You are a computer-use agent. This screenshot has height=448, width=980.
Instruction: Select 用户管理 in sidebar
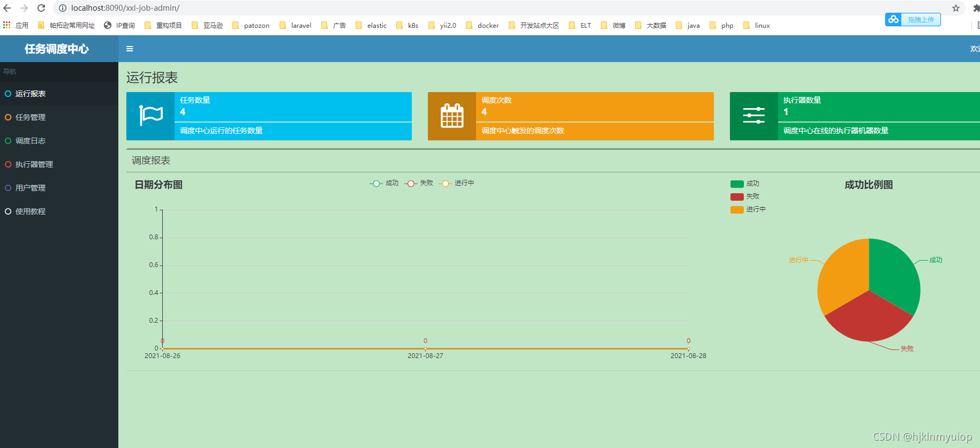pyautogui.click(x=59, y=188)
